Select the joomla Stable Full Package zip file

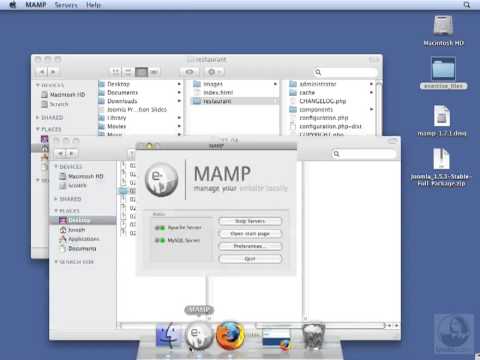coord(441,167)
